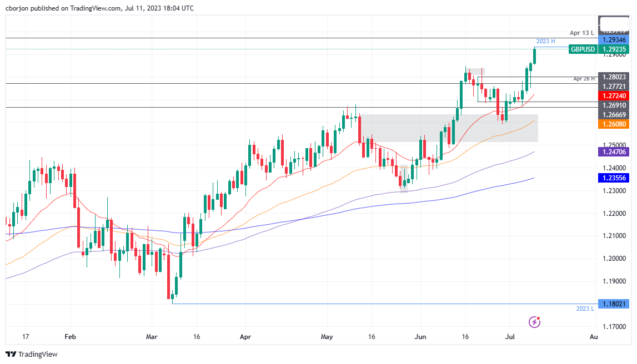Open the purple lightning flash icon
This screenshot has height=364, width=637.
point(534,322)
